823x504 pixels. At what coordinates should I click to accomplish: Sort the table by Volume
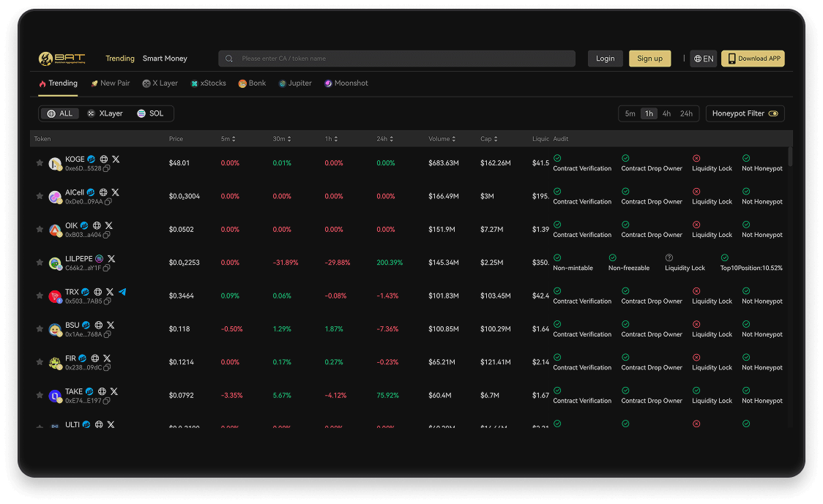(442, 139)
